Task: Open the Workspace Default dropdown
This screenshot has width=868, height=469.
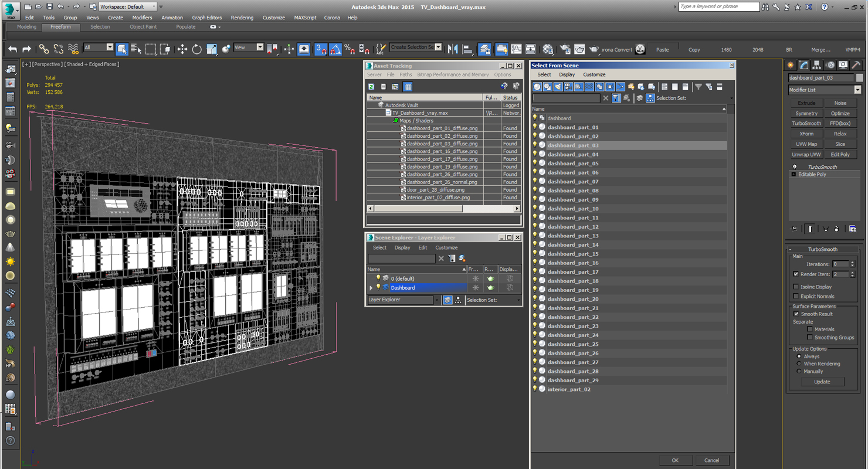Action: click(128, 6)
